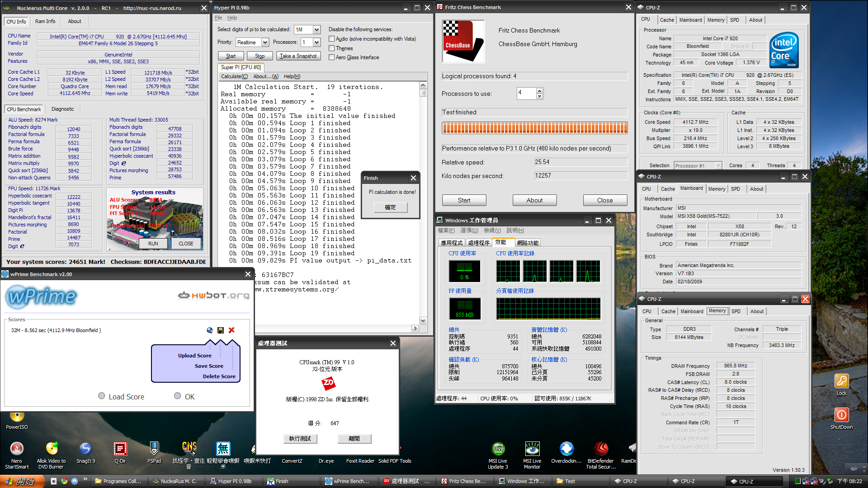The image size is (868, 488).
Task: Click the Hyper PI scroll-down arrow
Action: tap(423, 321)
